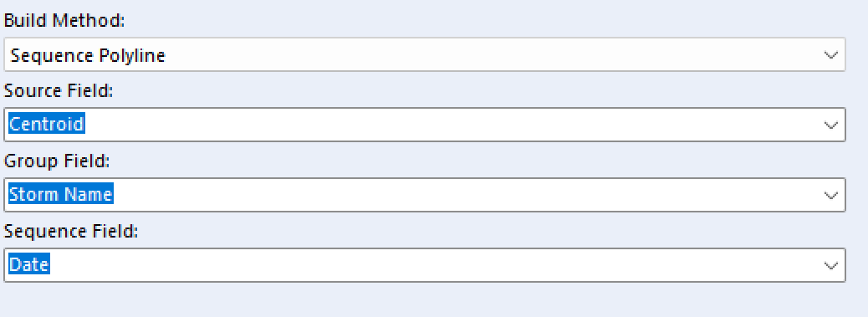The width and height of the screenshot is (868, 317).
Task: Focus the Build Method combo box
Action: 425,54
